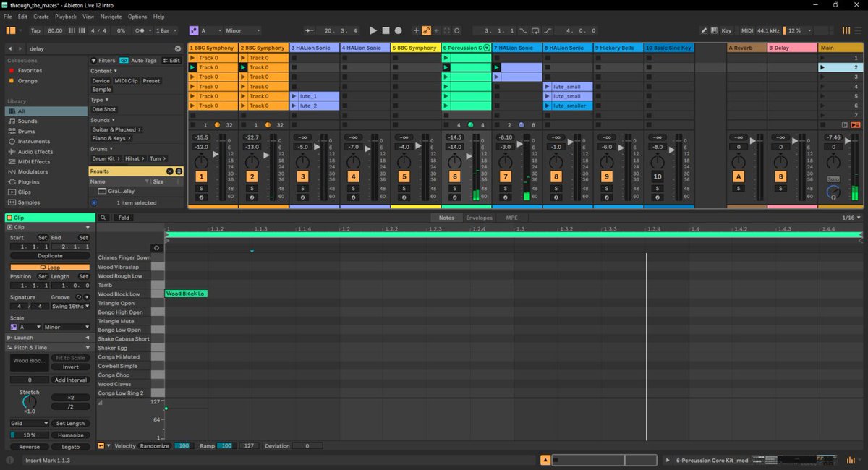868x470 pixels.
Task: Open Key mapping mode
Action: coord(726,30)
